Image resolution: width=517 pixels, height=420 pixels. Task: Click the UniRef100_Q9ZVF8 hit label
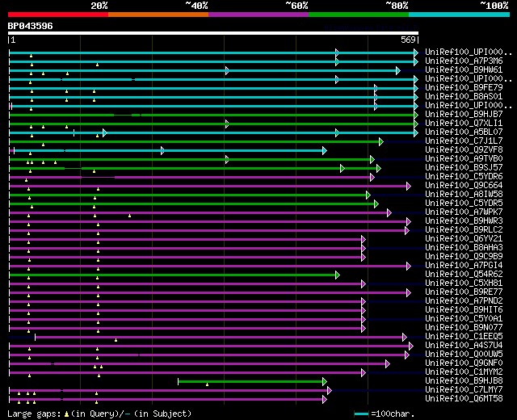pos(464,150)
